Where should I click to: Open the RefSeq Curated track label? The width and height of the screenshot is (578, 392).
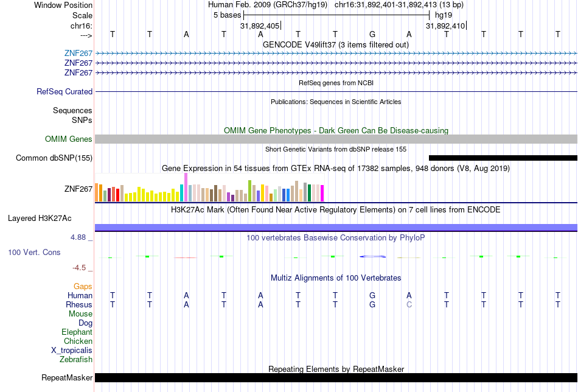point(64,91)
